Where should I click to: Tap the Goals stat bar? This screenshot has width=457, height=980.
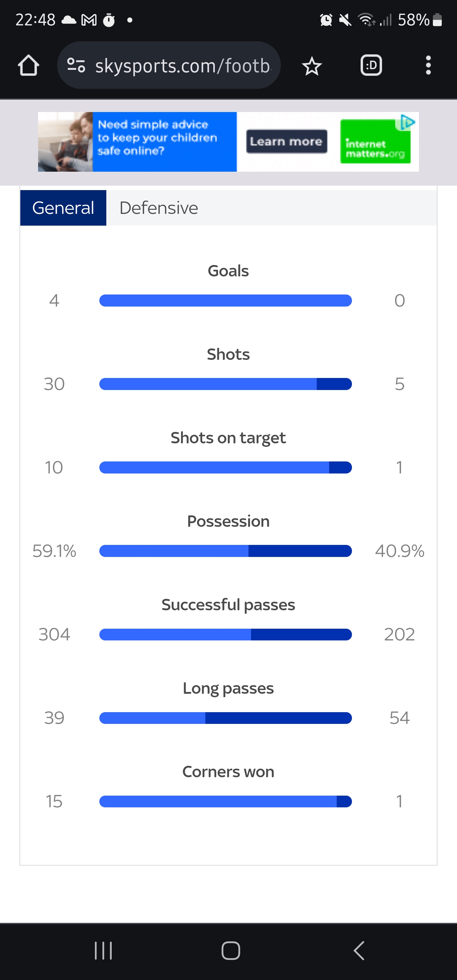tap(225, 301)
